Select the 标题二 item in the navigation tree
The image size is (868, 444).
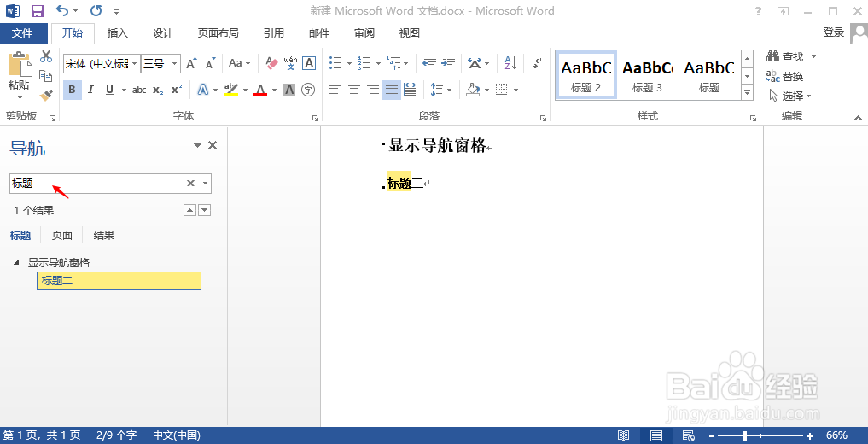(119, 281)
